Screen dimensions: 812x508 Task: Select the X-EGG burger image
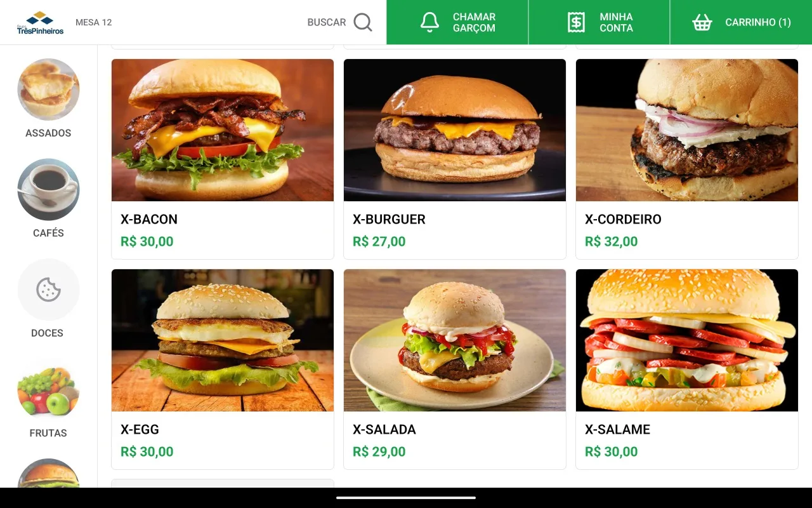coord(223,340)
